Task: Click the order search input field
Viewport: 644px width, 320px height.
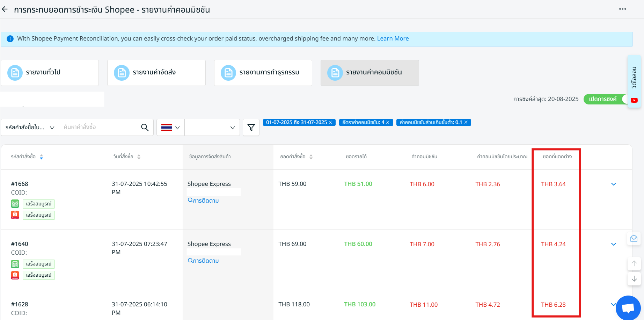Action: pyautogui.click(x=97, y=128)
